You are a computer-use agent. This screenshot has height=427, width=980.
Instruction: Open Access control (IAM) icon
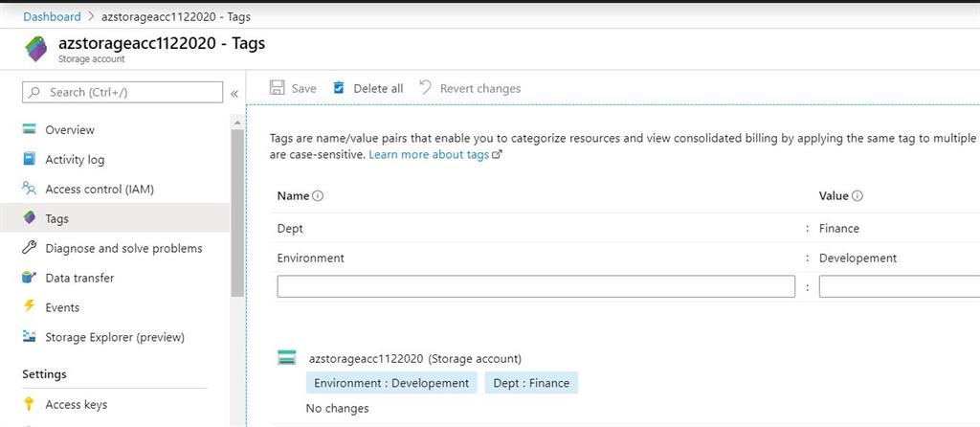30,190
